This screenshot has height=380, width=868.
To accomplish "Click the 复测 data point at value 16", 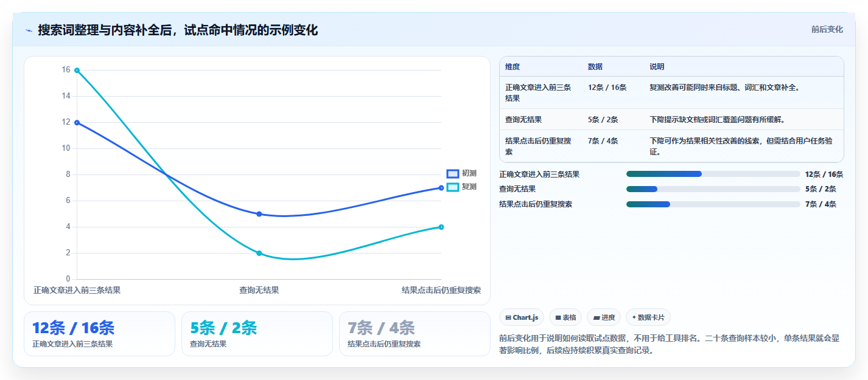I will pos(77,71).
